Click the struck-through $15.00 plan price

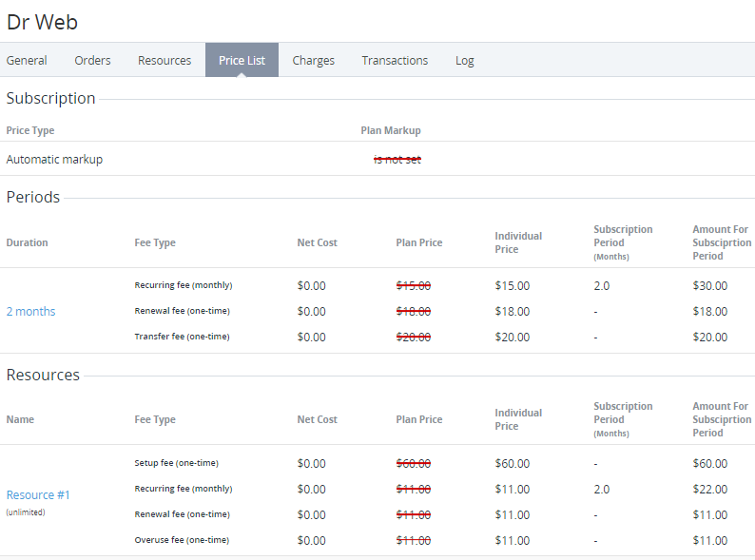click(413, 285)
